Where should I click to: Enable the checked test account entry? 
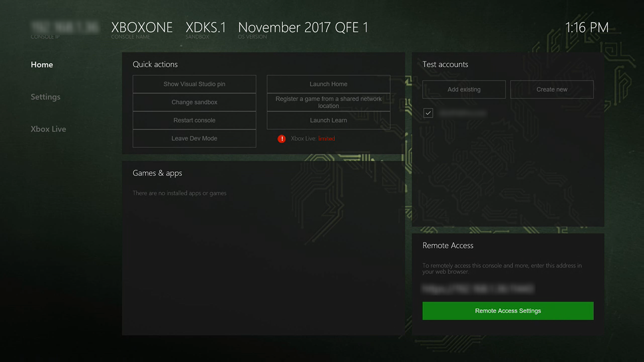pos(428,112)
